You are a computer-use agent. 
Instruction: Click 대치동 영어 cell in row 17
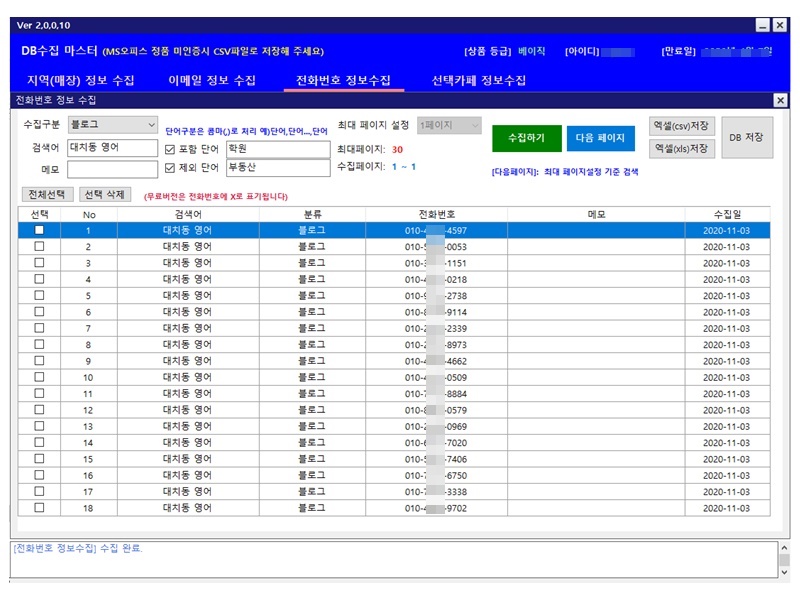(187, 491)
